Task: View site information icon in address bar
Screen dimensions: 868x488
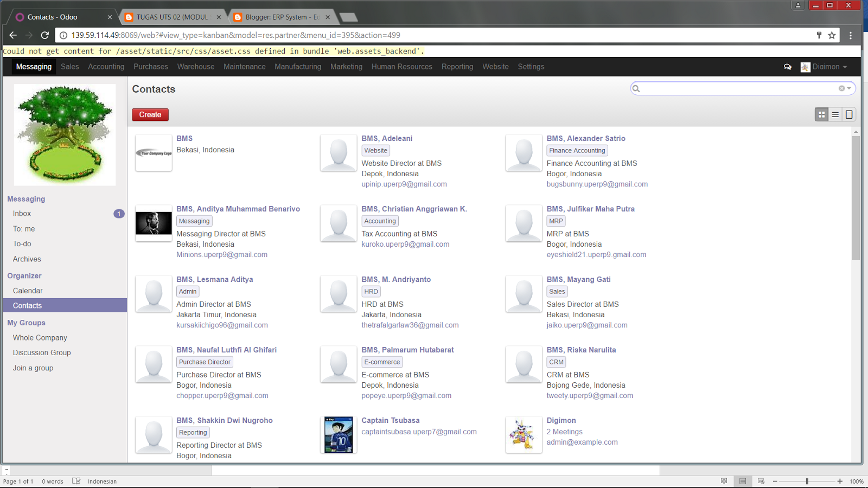Action: (x=63, y=35)
